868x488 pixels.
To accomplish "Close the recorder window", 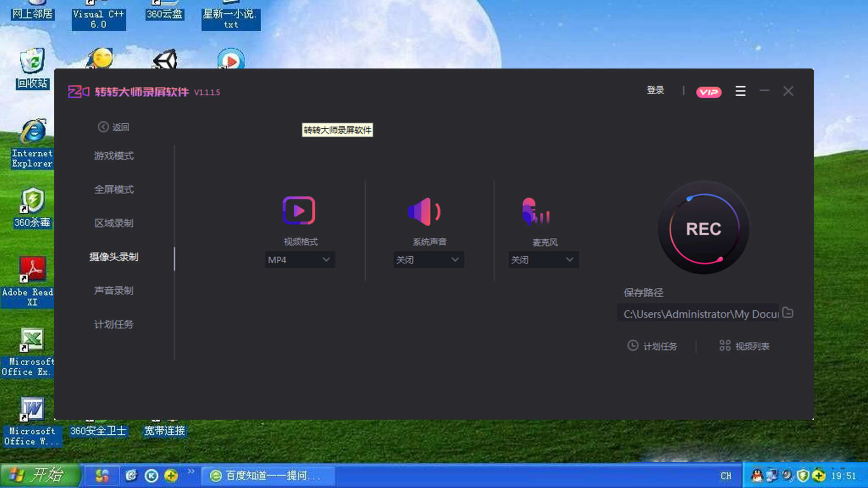I will [788, 91].
